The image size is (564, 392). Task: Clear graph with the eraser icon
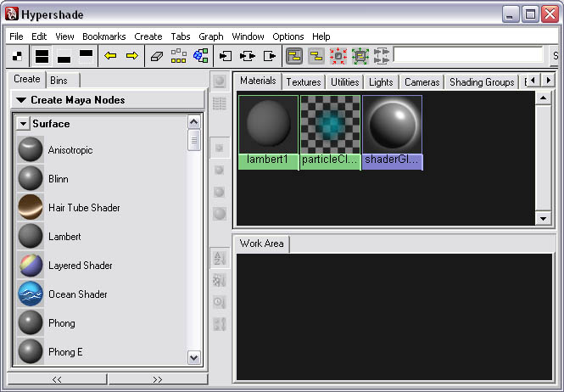point(157,56)
